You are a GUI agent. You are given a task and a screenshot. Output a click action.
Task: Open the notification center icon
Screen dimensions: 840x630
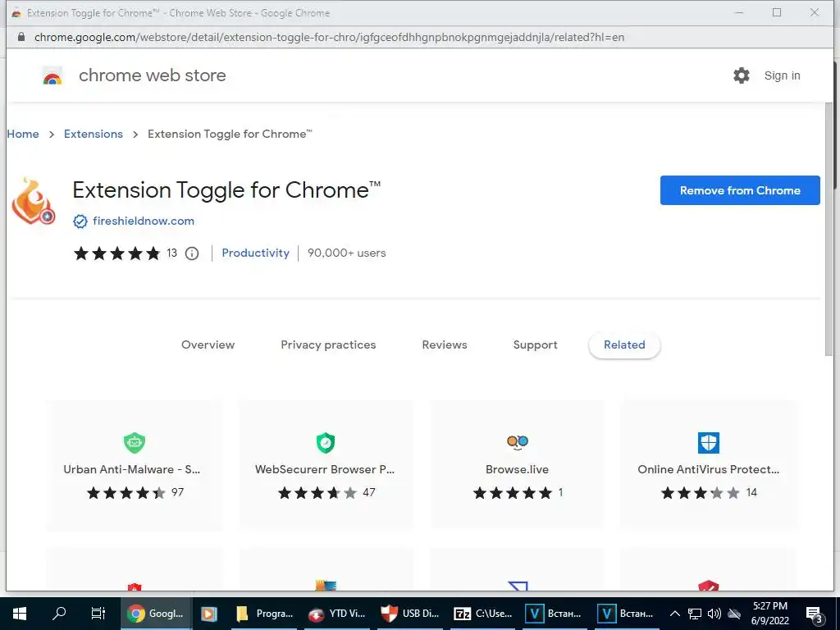coord(815,615)
